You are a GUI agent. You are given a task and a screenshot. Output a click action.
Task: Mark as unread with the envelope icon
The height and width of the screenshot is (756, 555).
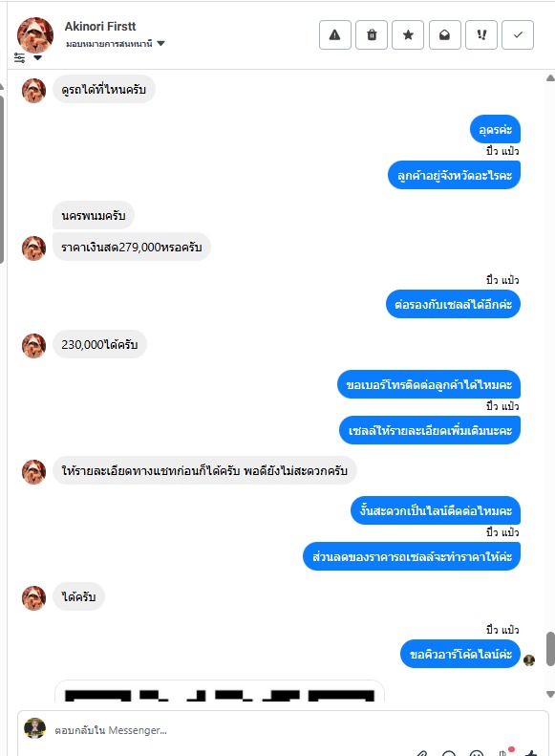click(445, 34)
